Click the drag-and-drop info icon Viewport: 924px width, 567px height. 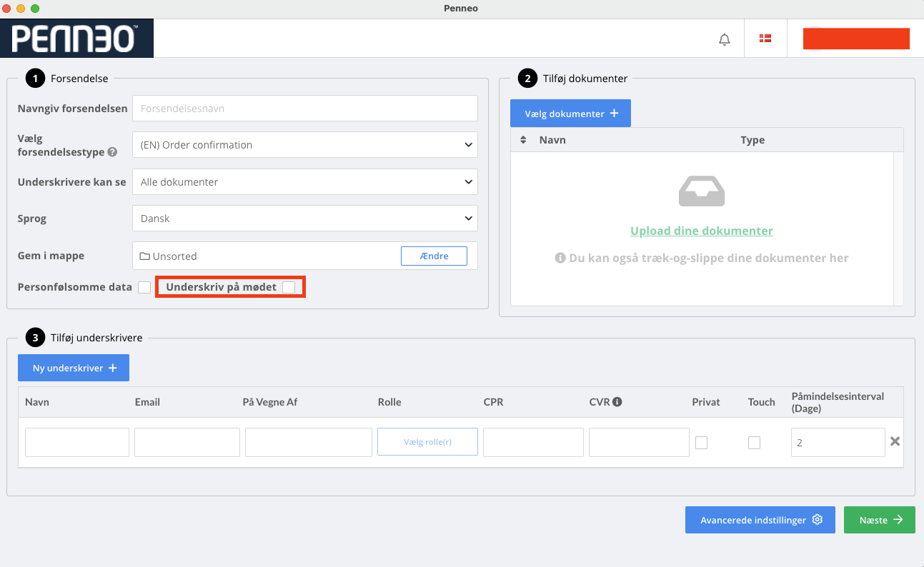560,258
